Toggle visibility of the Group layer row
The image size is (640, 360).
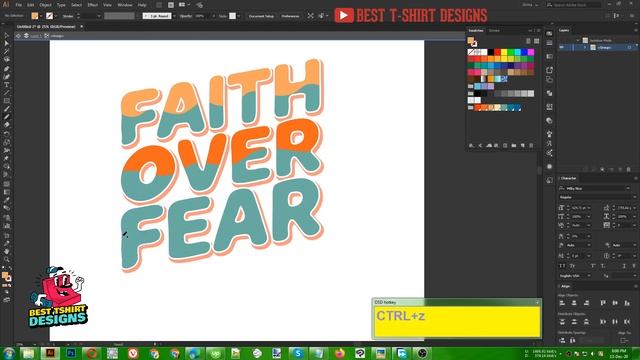click(562, 48)
